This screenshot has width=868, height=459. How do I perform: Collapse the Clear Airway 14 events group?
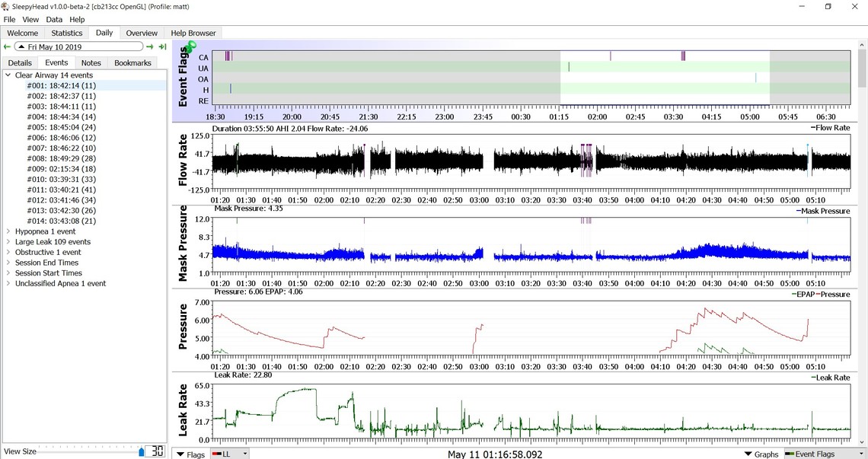coord(8,75)
